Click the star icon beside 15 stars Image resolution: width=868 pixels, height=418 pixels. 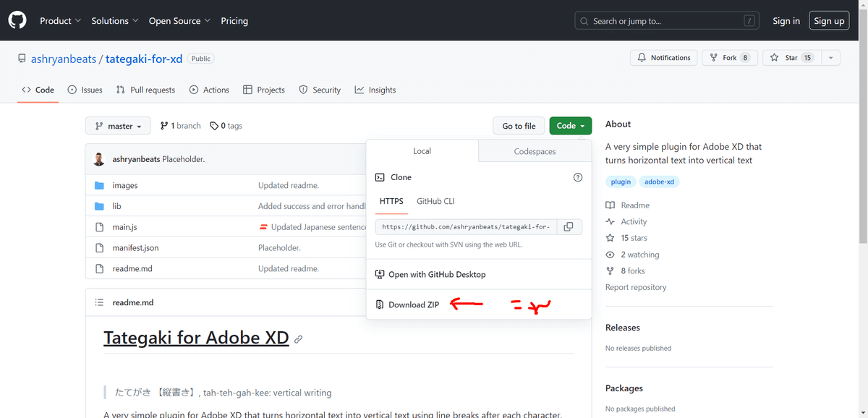coord(610,238)
